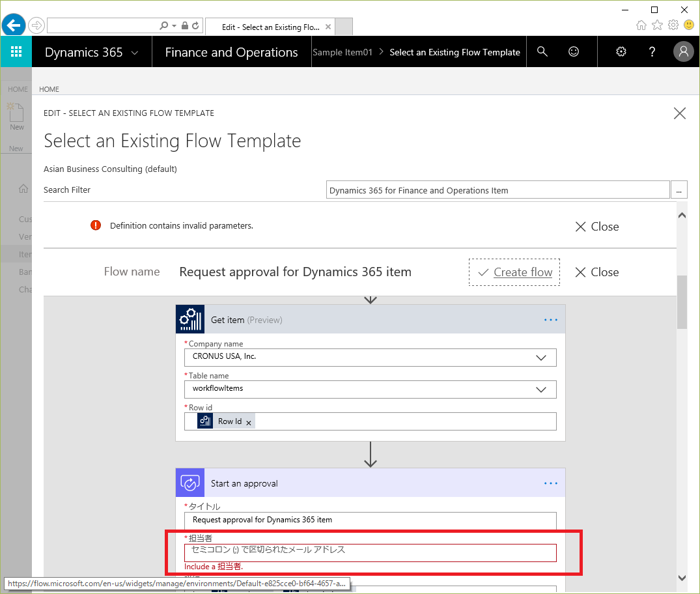Open the Dynamics 365 app launcher grid
The width and height of the screenshot is (700, 594).
[x=16, y=52]
